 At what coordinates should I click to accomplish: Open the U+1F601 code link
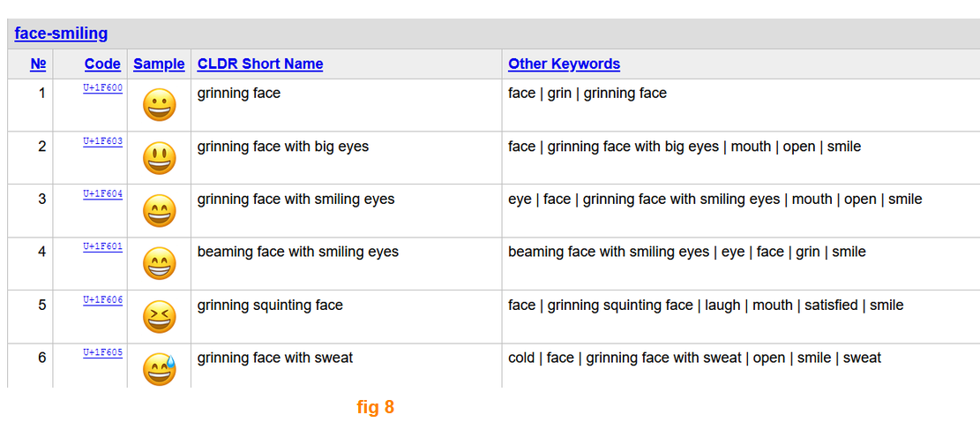coord(102,246)
